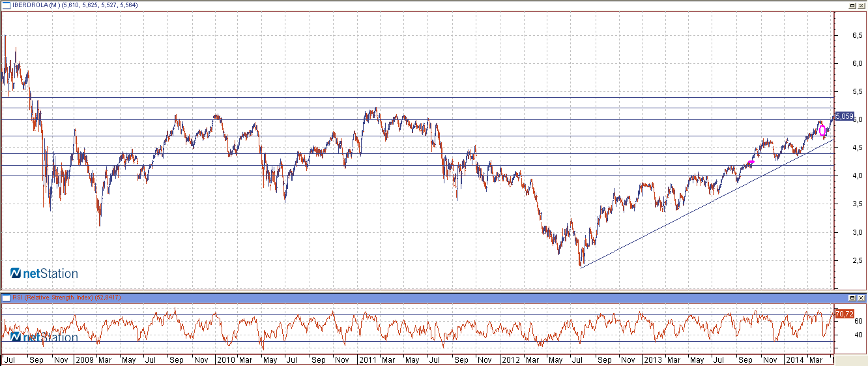
Task: Click the 3,0 price axis label
Action: coord(858,232)
